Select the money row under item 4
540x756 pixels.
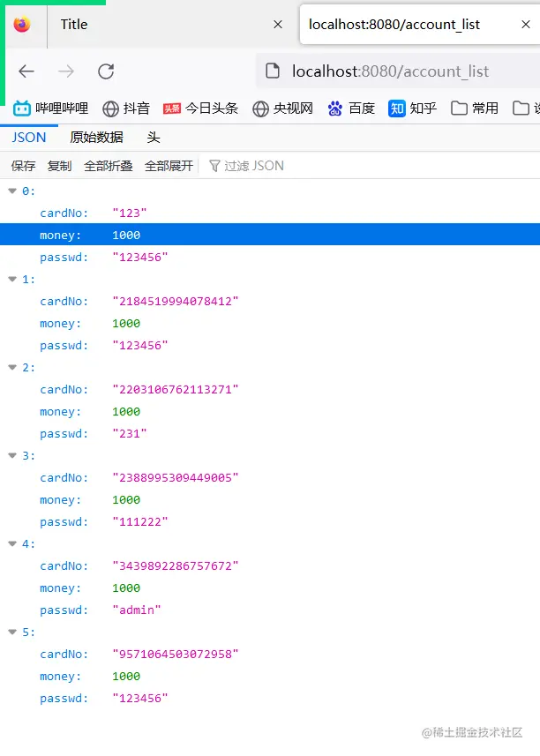[270, 588]
